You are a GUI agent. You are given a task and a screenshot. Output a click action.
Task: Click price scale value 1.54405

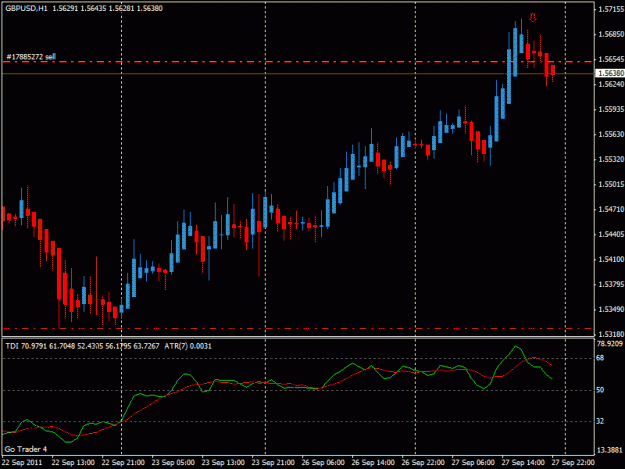(611, 234)
